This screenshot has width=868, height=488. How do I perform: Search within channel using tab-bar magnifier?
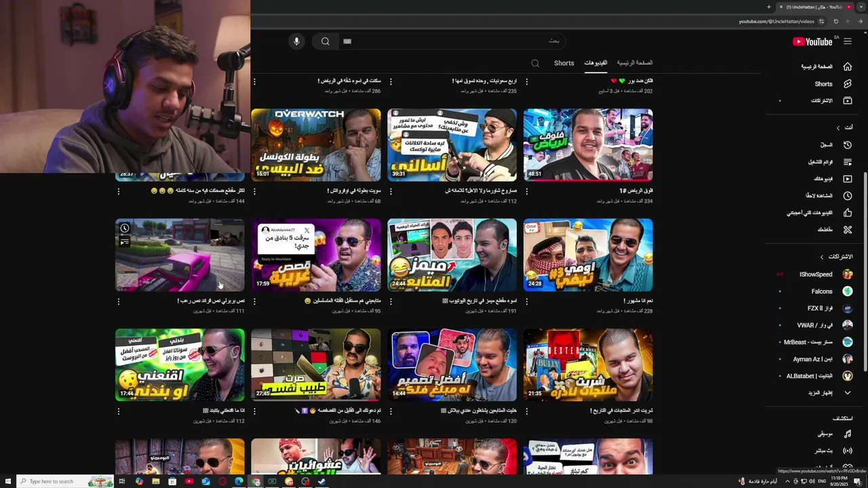(x=535, y=63)
